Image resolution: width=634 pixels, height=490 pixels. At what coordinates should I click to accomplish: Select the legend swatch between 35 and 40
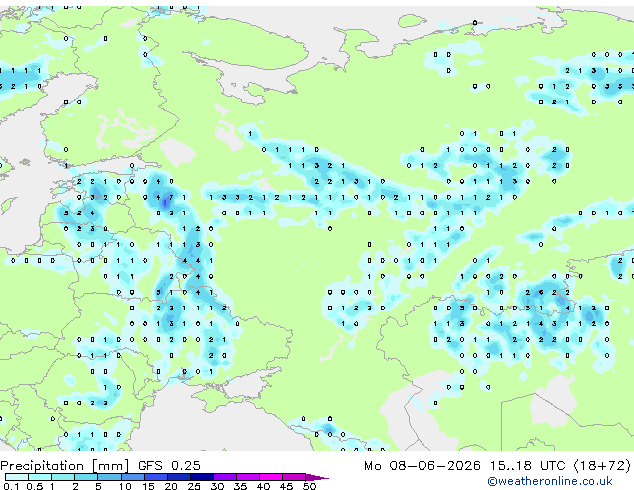point(247,477)
